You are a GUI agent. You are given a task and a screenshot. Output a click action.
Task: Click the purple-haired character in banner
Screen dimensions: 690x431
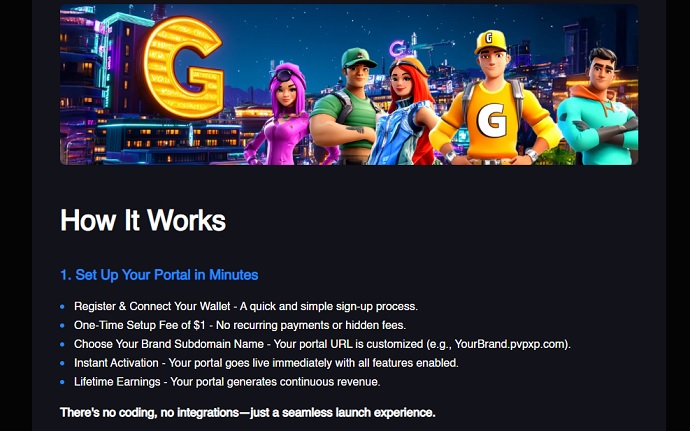[286, 115]
